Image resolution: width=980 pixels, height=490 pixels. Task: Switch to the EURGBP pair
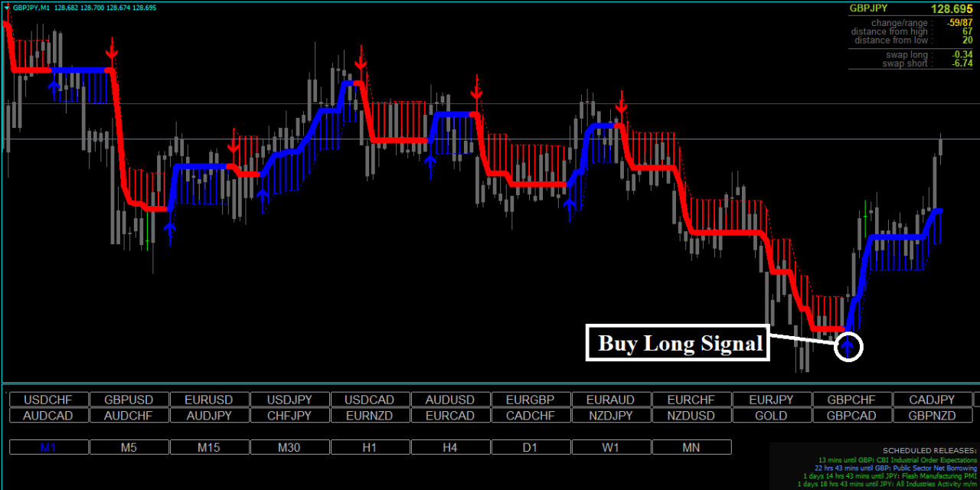tap(531, 400)
